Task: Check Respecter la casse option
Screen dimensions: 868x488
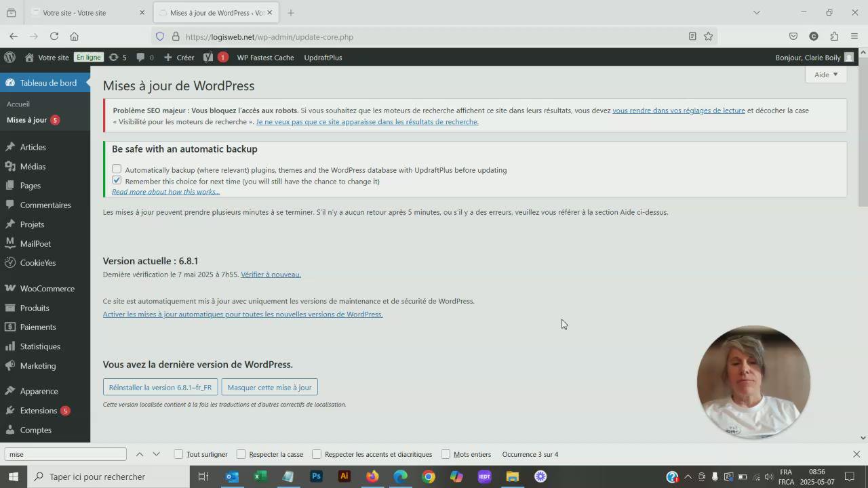Action: click(241, 454)
